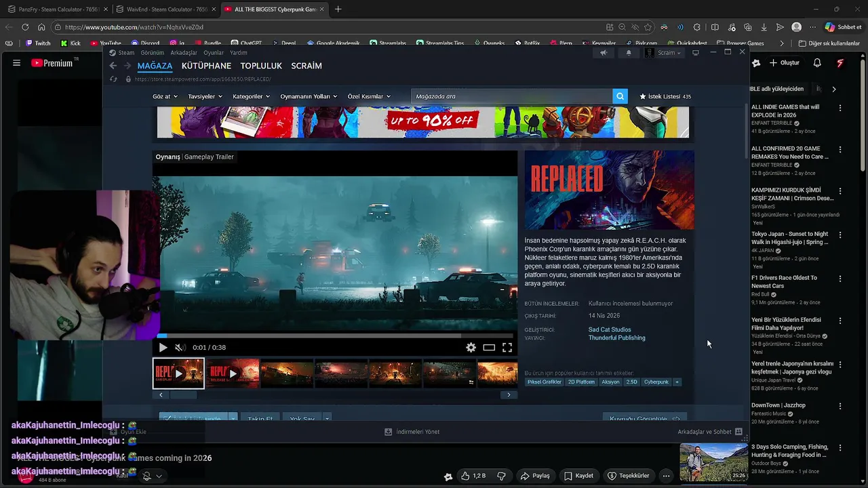This screenshot has height=488, width=868.
Task: Go forward with the Steam forward arrow
Action: click(127, 66)
